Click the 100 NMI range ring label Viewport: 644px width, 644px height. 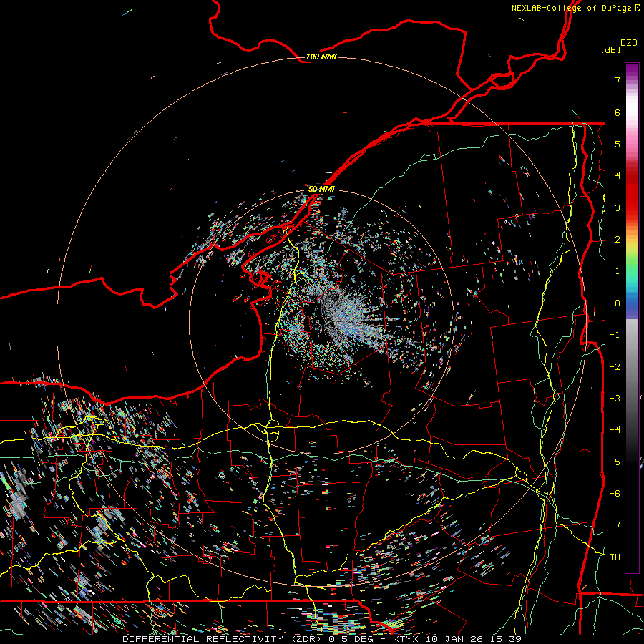pyautogui.click(x=321, y=57)
